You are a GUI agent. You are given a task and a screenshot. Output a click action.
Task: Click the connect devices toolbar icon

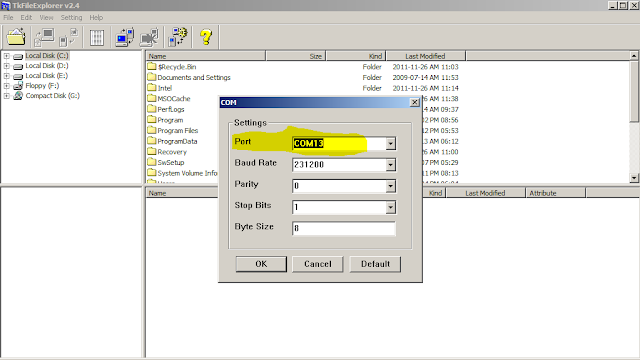tap(44, 37)
